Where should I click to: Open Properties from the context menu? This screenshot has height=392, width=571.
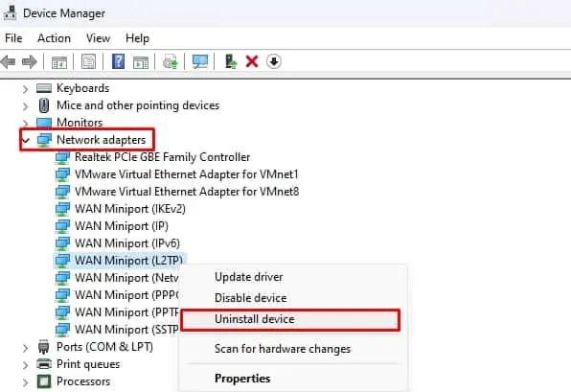242,379
